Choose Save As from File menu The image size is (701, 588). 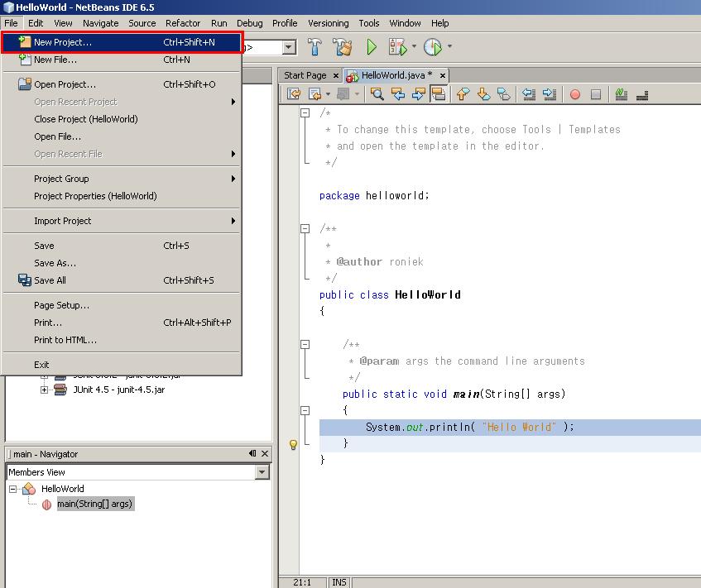[x=122, y=263]
